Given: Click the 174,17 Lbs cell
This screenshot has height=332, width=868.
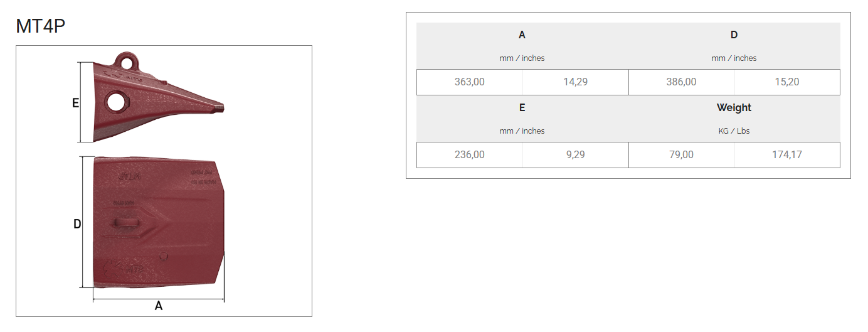Looking at the screenshot, I should coord(787,155).
